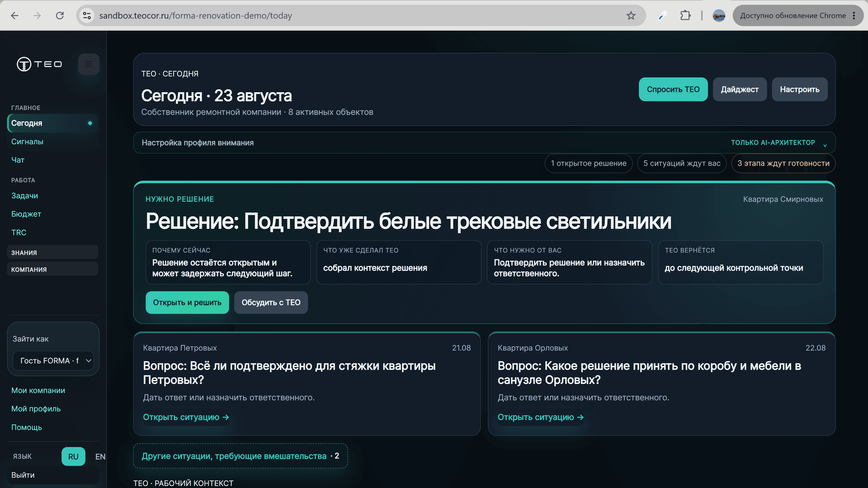Click 'Открыть и решить' button
This screenshot has width=868, height=488.
(x=187, y=302)
